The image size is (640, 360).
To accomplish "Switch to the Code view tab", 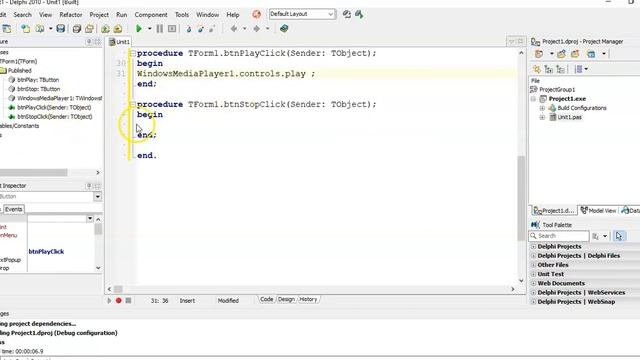I will 267,300.
